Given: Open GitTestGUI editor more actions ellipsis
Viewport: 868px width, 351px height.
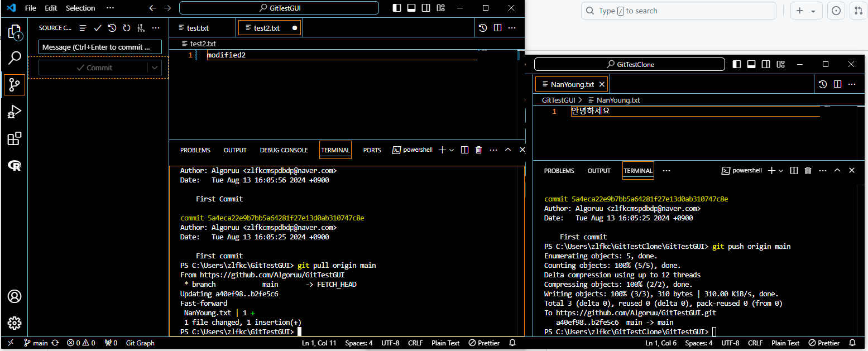Looking at the screenshot, I should pos(512,28).
